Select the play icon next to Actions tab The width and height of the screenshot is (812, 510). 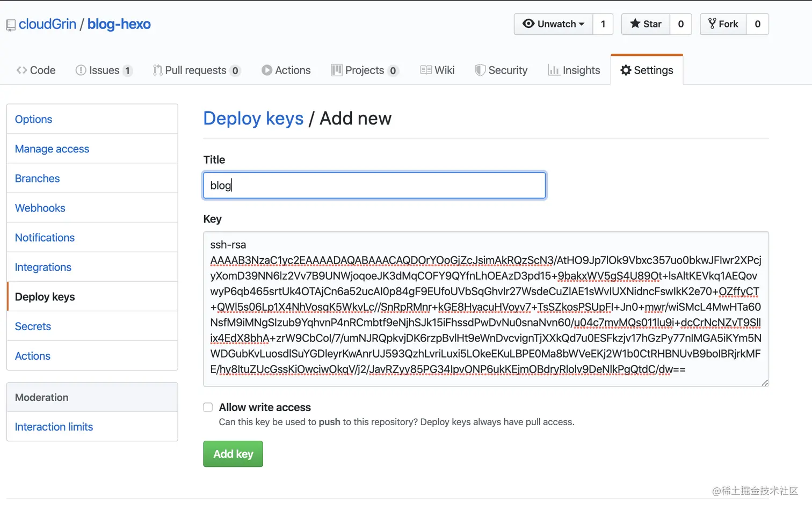tap(266, 70)
